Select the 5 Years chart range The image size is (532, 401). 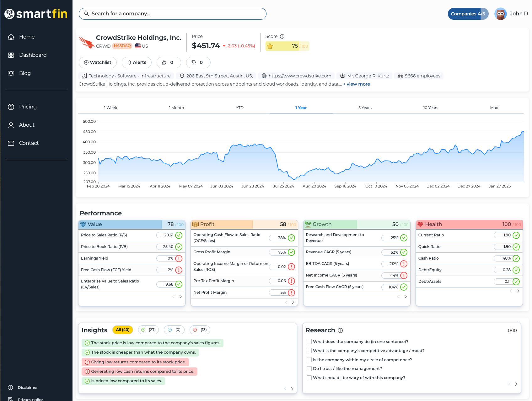pyautogui.click(x=365, y=108)
